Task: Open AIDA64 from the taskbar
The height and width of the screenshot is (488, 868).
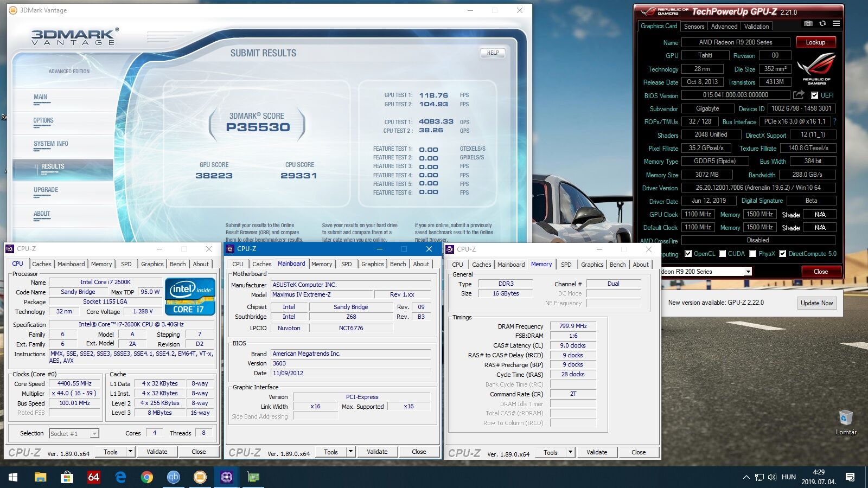Action: (x=93, y=477)
